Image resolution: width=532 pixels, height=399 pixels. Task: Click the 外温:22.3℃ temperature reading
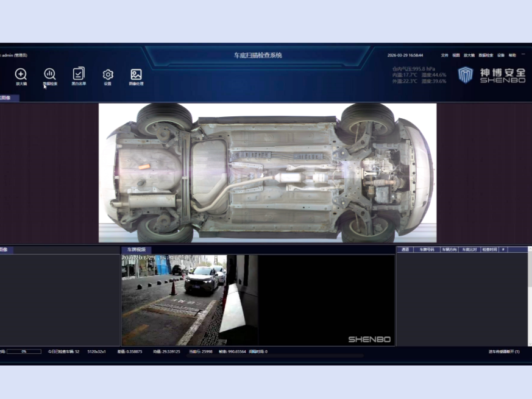[405, 81]
